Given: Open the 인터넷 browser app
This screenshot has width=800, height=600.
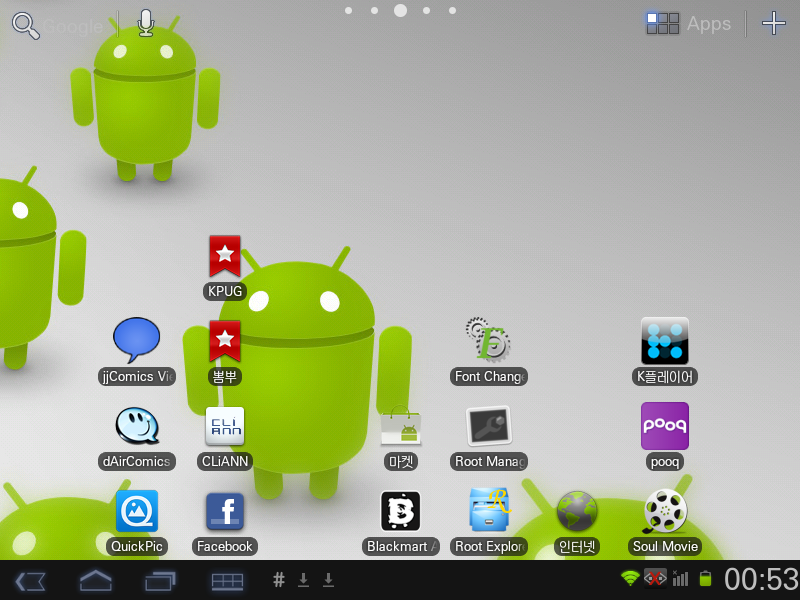Looking at the screenshot, I should 577,522.
